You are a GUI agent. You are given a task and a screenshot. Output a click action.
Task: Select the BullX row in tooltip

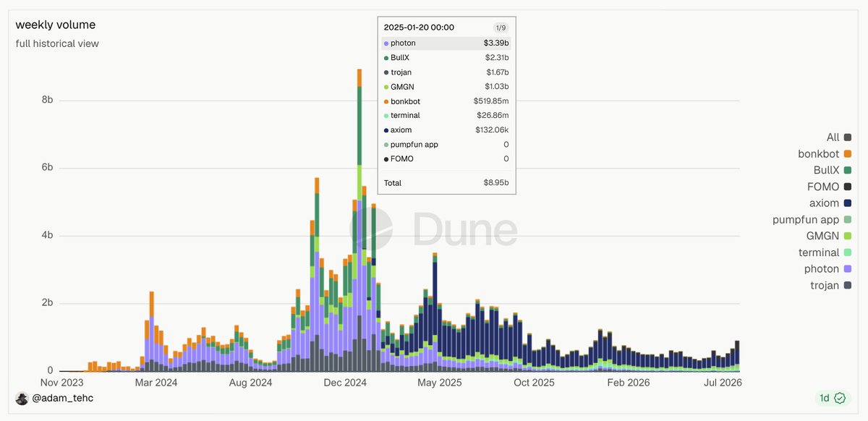(x=446, y=58)
